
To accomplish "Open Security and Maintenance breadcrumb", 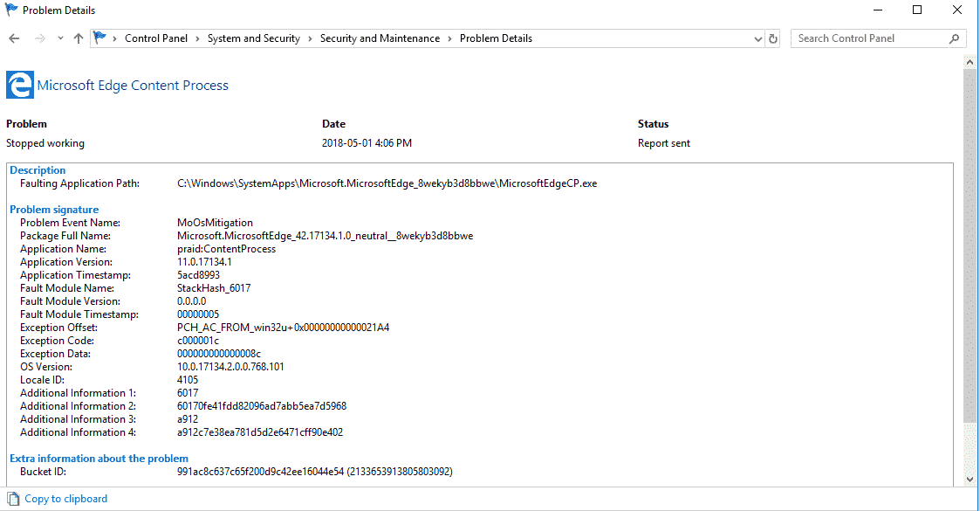I will click(x=380, y=38).
